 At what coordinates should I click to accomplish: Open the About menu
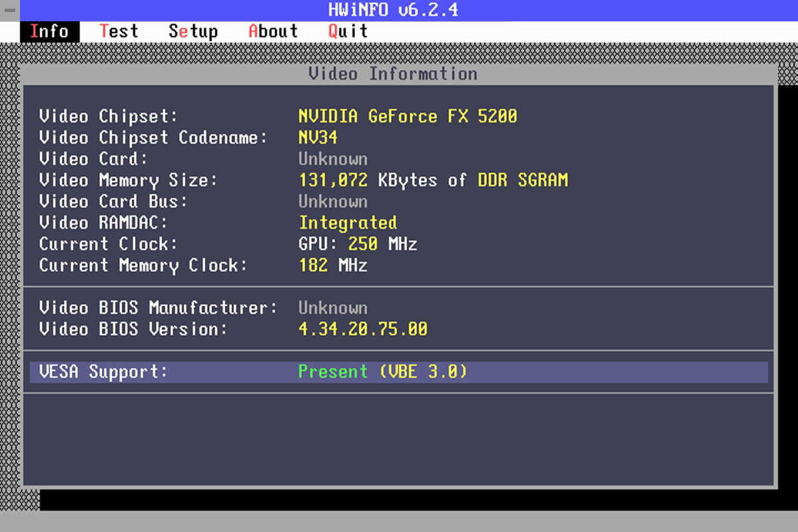click(x=273, y=31)
